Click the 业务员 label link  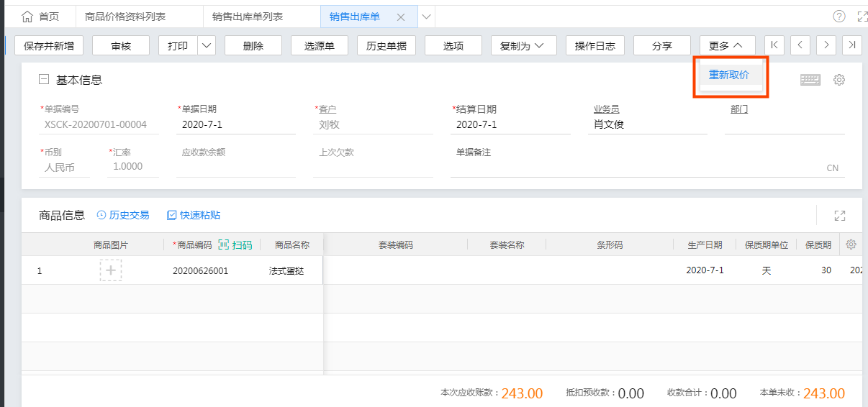(607, 109)
